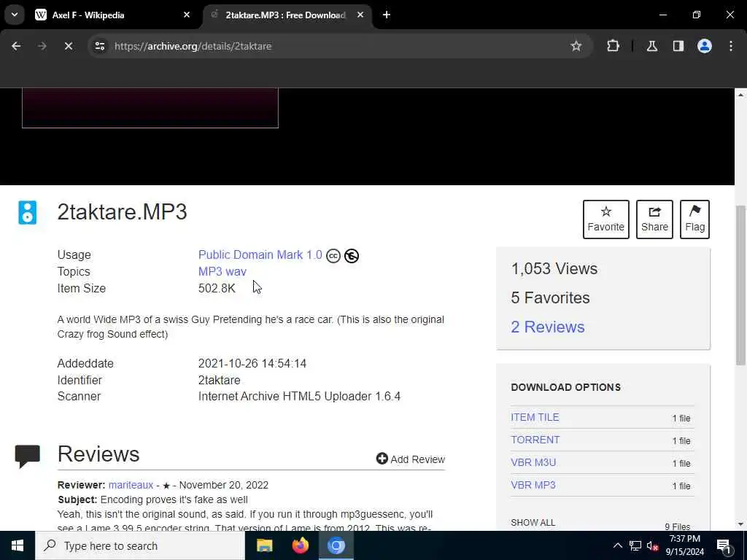Bookmark this page with the star icon
This screenshot has width=747, height=560.
(x=576, y=46)
